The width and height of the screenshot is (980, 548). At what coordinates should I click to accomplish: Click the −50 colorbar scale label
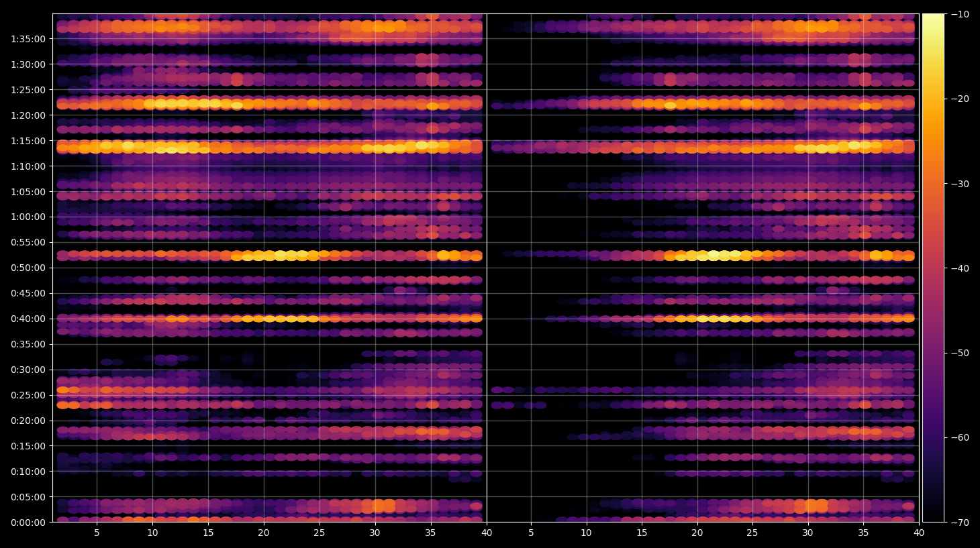[961, 353]
